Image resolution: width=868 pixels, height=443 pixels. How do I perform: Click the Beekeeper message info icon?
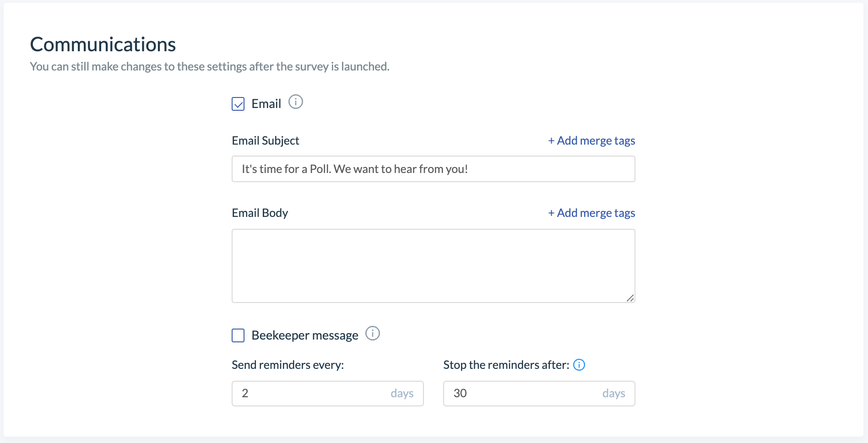point(373,333)
